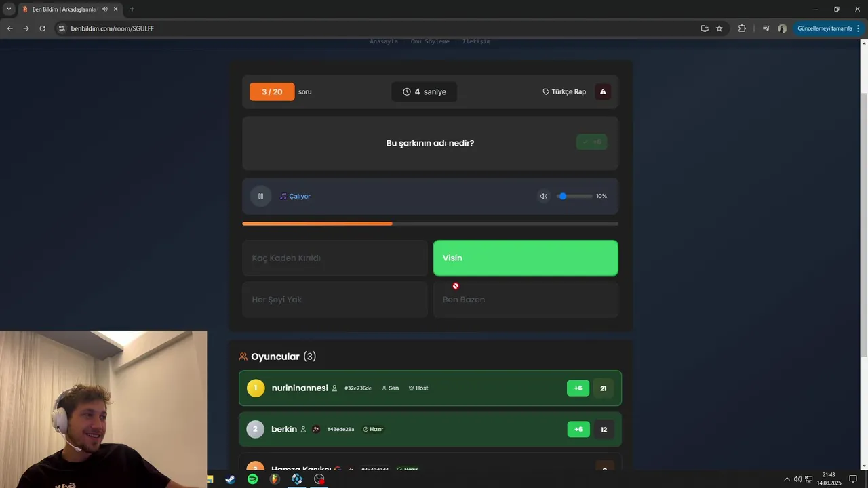Screen dimensions: 868x488
Task: Bookmark the page with the star icon
Action: [x=719, y=28]
